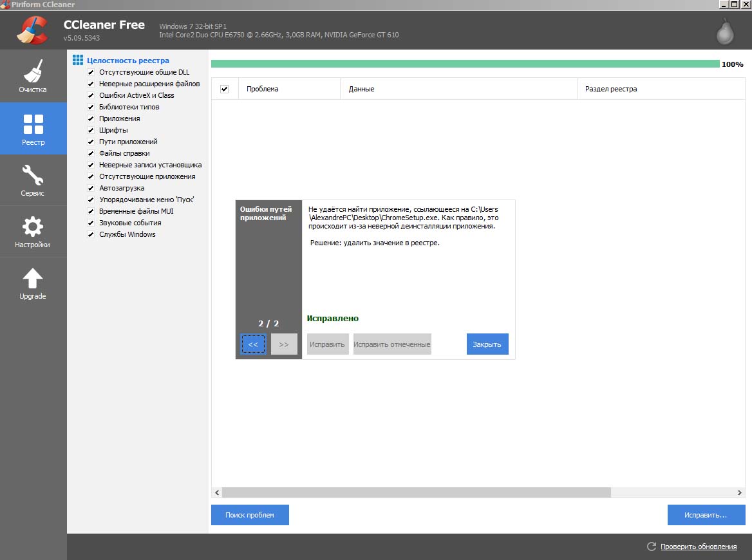Uncheck Библиотеки типов option

tap(91, 107)
